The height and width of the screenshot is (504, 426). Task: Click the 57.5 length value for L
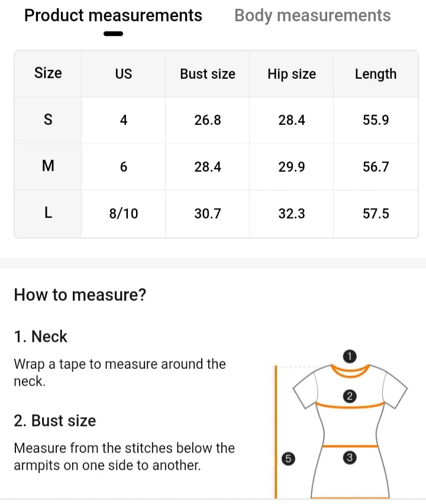[376, 214]
